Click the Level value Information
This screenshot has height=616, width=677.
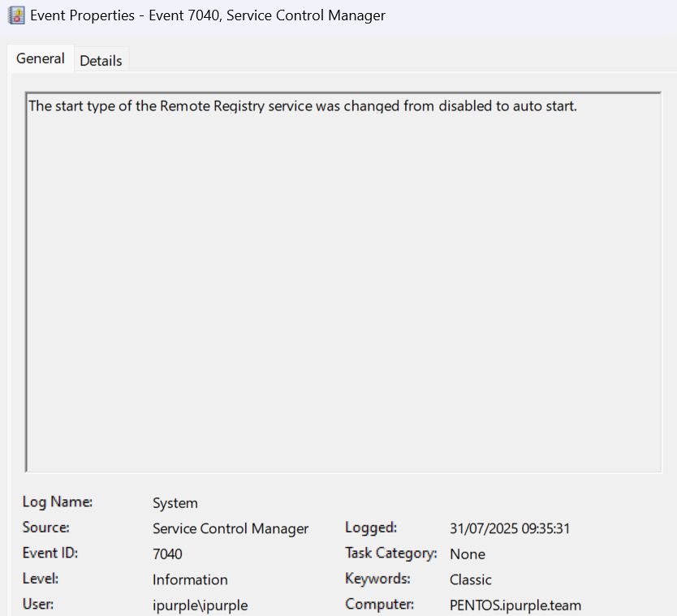pyautogui.click(x=190, y=579)
